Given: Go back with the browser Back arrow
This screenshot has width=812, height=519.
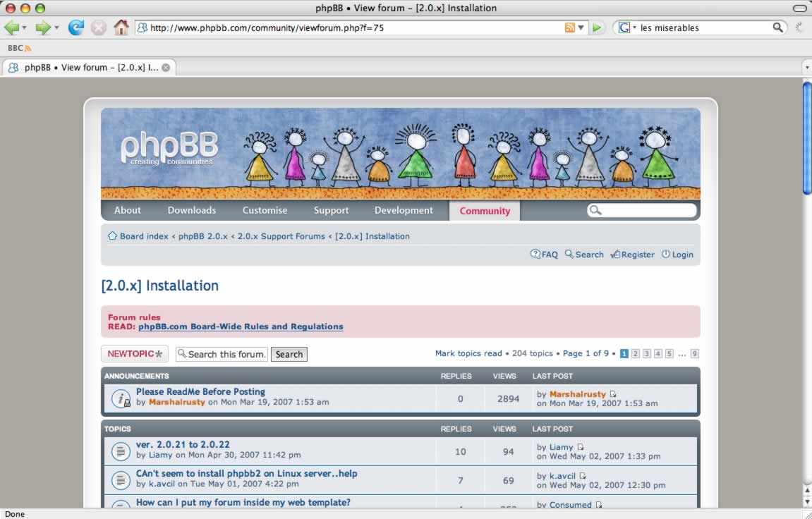Looking at the screenshot, I should pos(11,28).
